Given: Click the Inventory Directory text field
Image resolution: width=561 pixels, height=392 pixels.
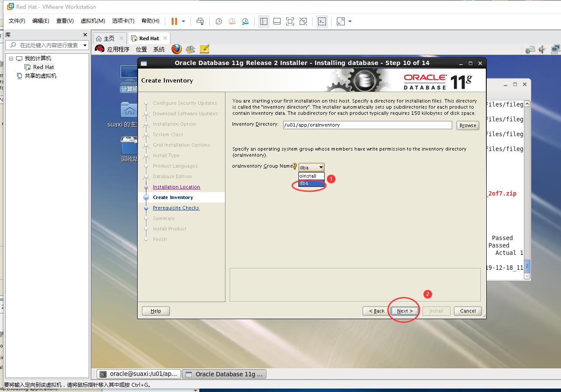Looking at the screenshot, I should [367, 125].
